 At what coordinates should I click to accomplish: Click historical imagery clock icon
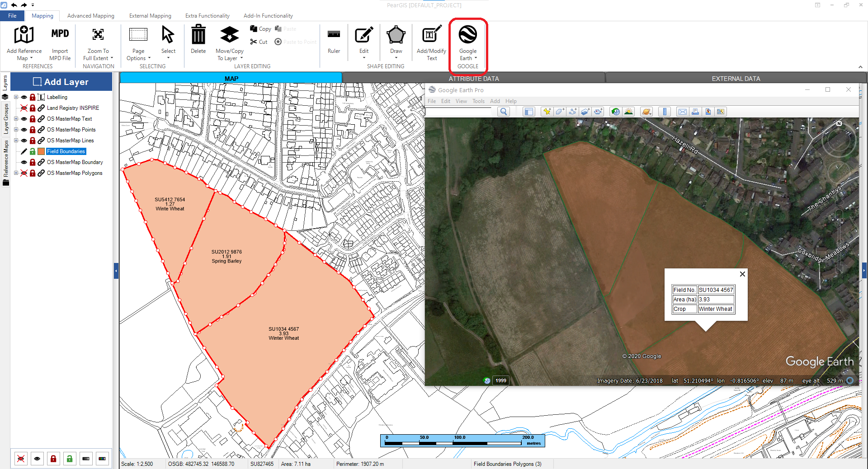click(616, 112)
